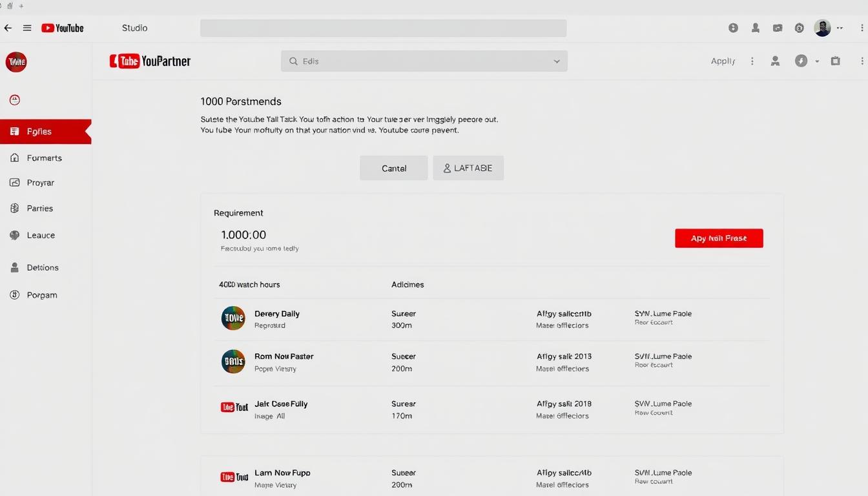Click SVN.Lume Paole in Derery Daily row

pyautogui.click(x=663, y=314)
